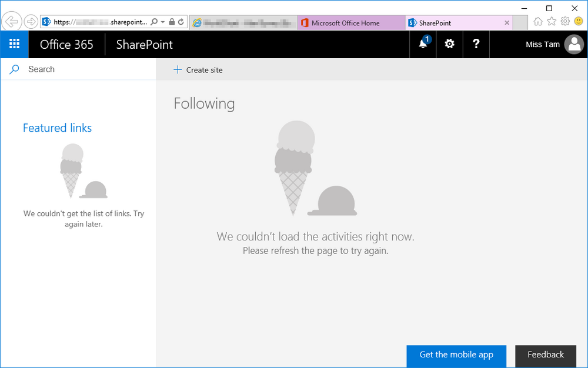Click the Following heading
This screenshot has height=368, width=588.
tap(204, 104)
